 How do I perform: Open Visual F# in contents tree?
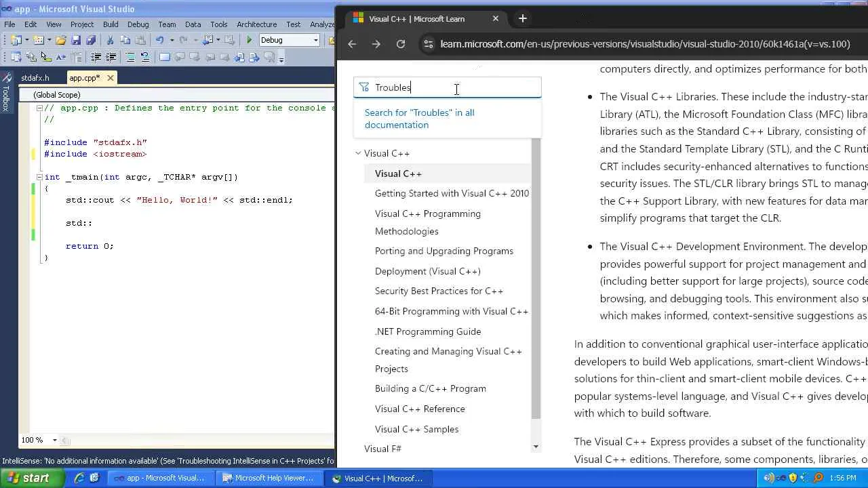click(382, 449)
